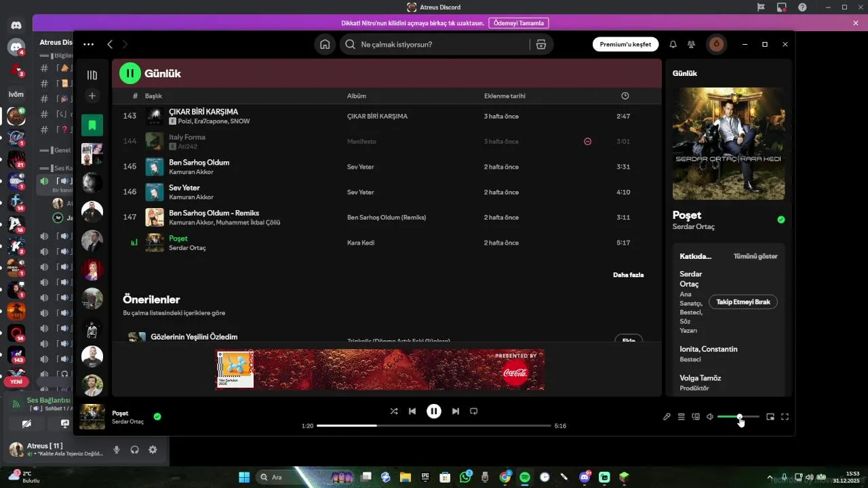
Task: Click Tümünü göster in credits panel
Action: point(755,256)
